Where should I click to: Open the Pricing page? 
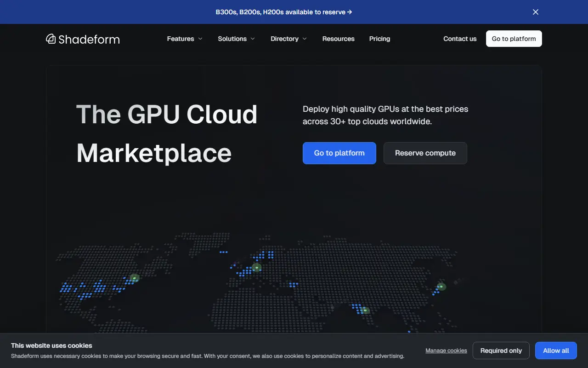coord(379,39)
